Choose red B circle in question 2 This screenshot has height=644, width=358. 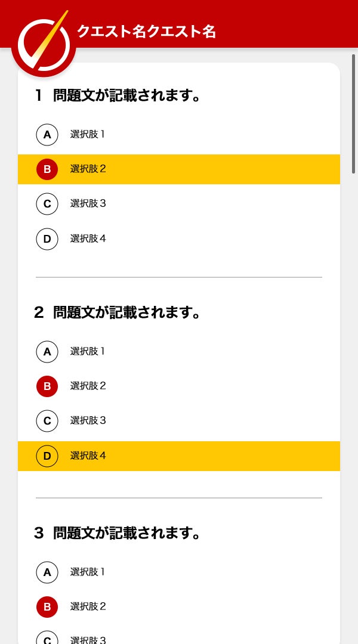tap(47, 386)
